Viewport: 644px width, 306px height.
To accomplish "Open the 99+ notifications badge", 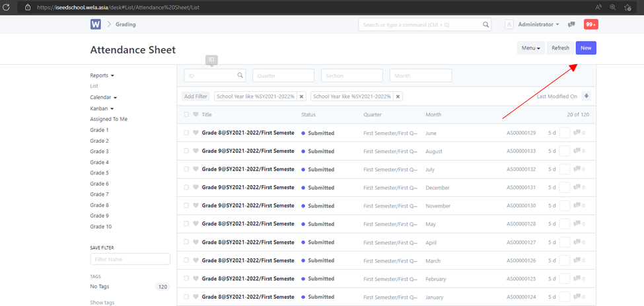I will [590, 24].
